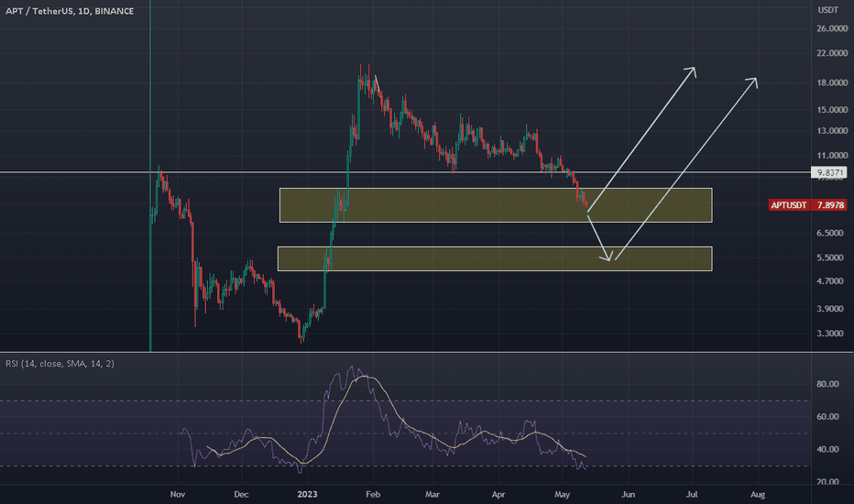Click the RSI 80.00 scale label
The height and width of the screenshot is (504, 854).
(827, 384)
